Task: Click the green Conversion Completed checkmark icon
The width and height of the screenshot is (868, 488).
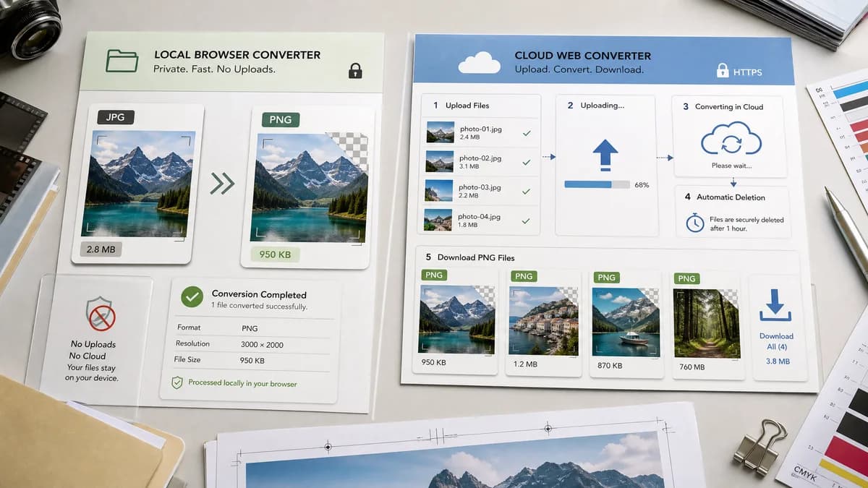Action: tap(192, 296)
